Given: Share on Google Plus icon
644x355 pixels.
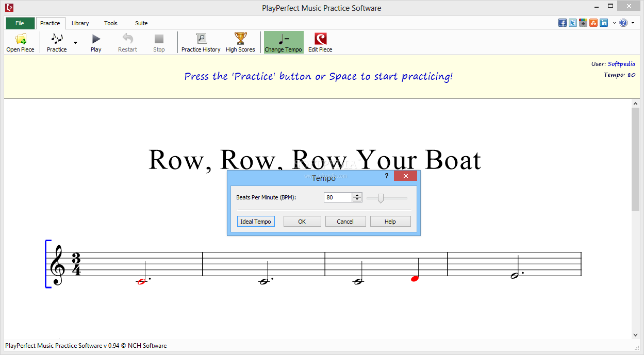Looking at the screenshot, I should [x=583, y=23].
